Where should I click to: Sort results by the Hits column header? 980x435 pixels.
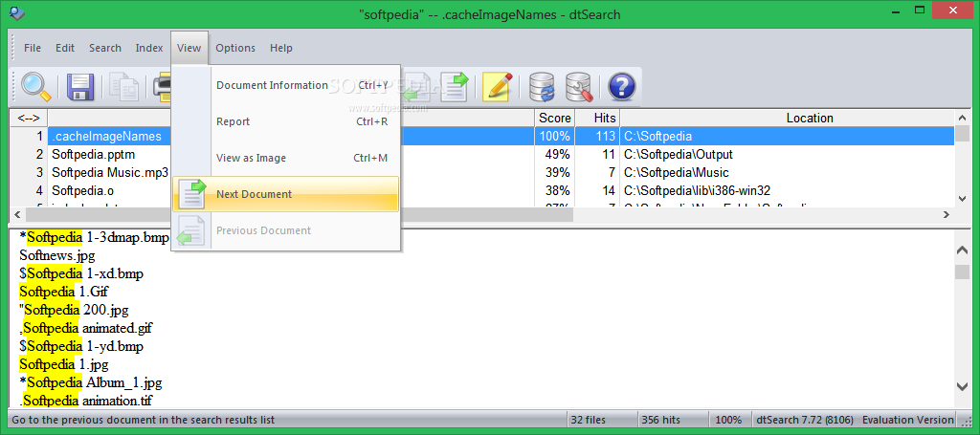tap(597, 118)
